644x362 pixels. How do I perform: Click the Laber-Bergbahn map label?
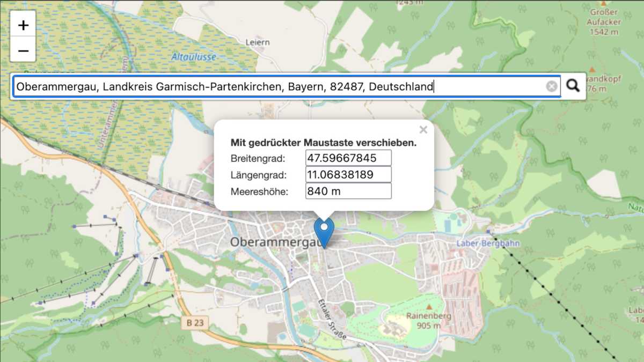tap(481, 242)
